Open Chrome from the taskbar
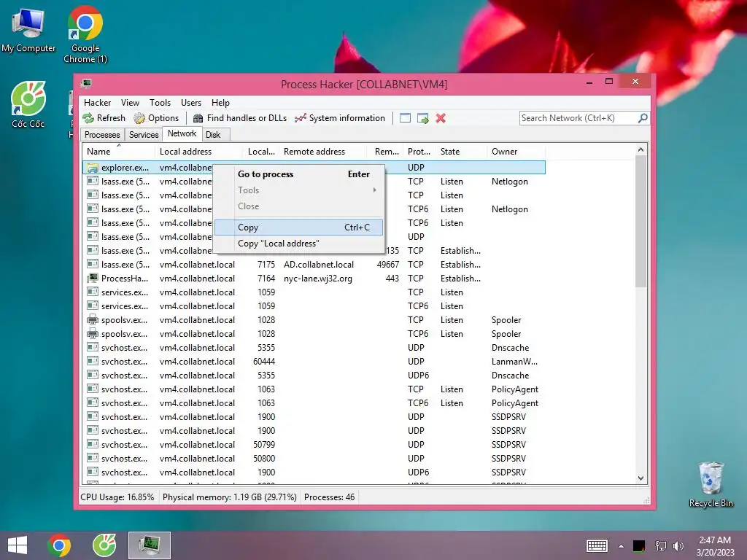The height and width of the screenshot is (560, 747). (59, 545)
